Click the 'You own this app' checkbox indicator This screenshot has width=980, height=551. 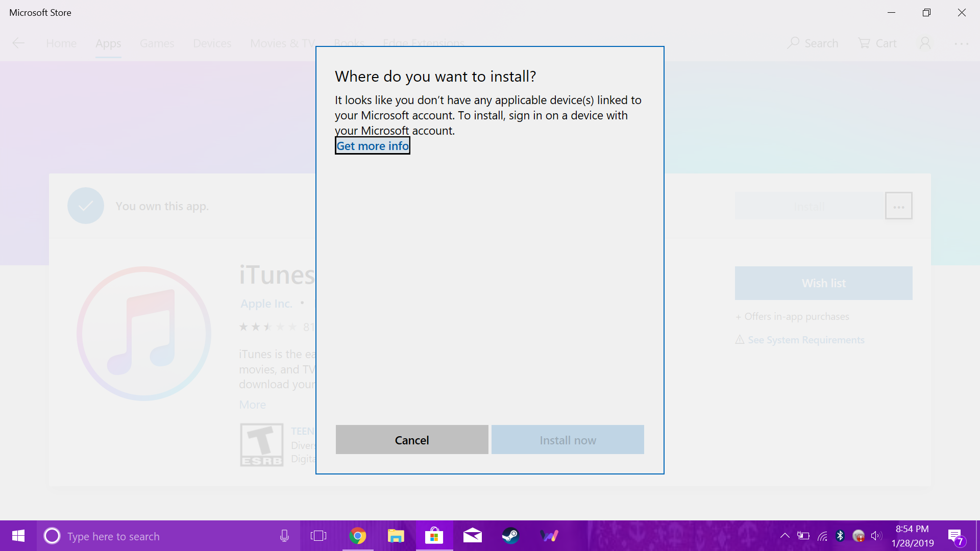tap(85, 205)
